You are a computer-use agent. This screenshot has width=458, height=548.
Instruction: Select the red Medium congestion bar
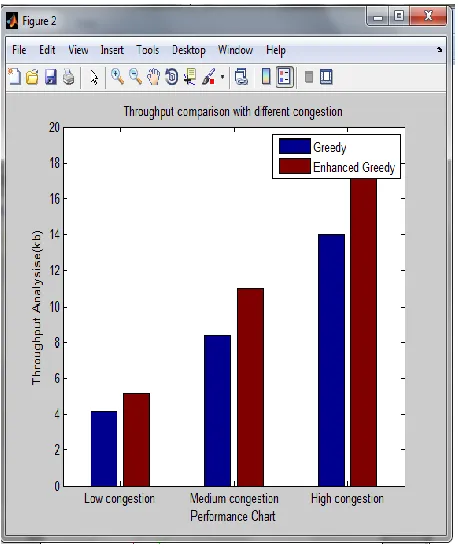(250, 387)
